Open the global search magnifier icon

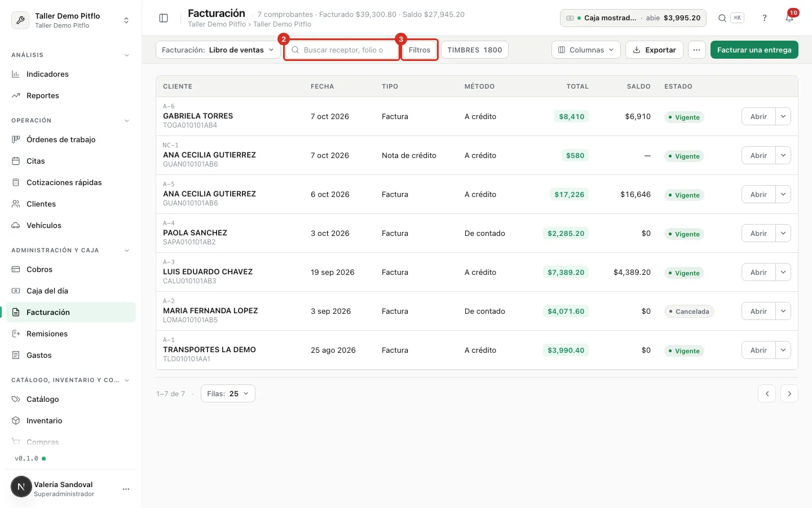[x=722, y=18]
